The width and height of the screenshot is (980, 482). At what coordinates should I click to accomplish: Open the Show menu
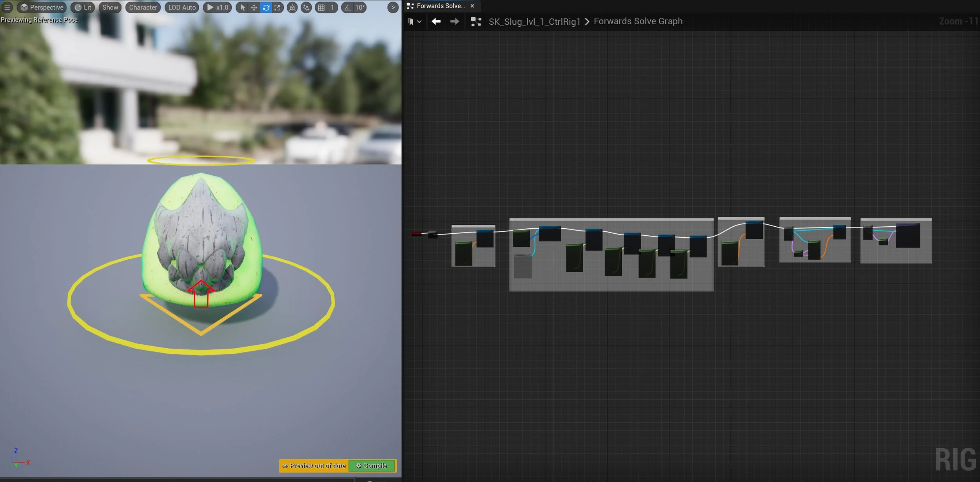tap(110, 7)
